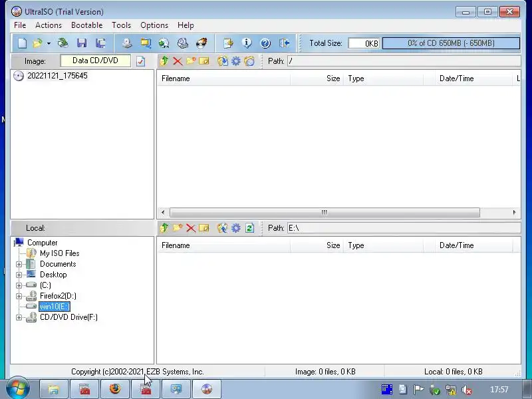Expand the Documents tree node
532x399 pixels.
pos(19,264)
